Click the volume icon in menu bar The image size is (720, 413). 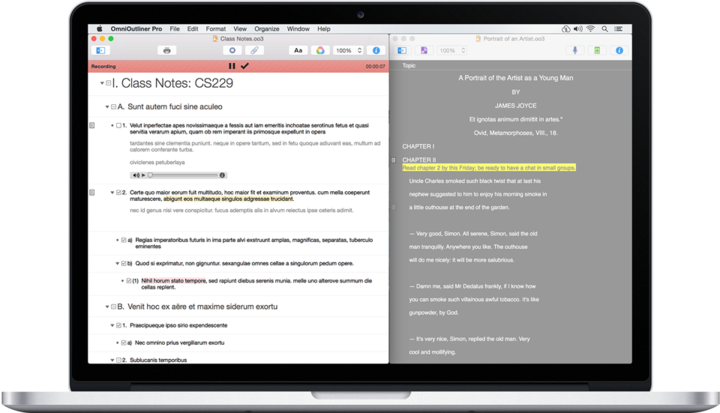[x=578, y=29]
